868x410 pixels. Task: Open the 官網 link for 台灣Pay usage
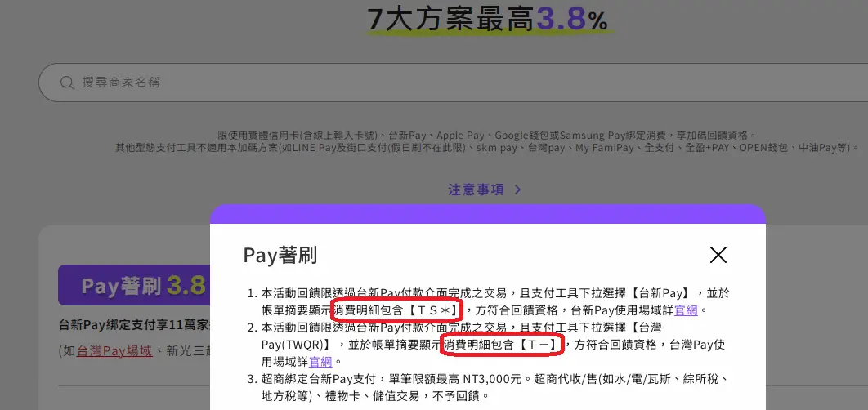point(320,363)
